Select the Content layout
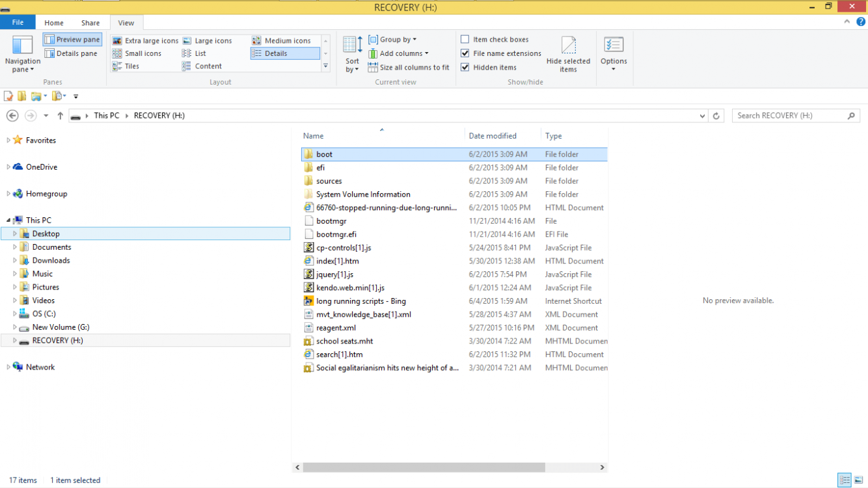Image resolution: width=868 pixels, height=488 pixels. pos(202,66)
